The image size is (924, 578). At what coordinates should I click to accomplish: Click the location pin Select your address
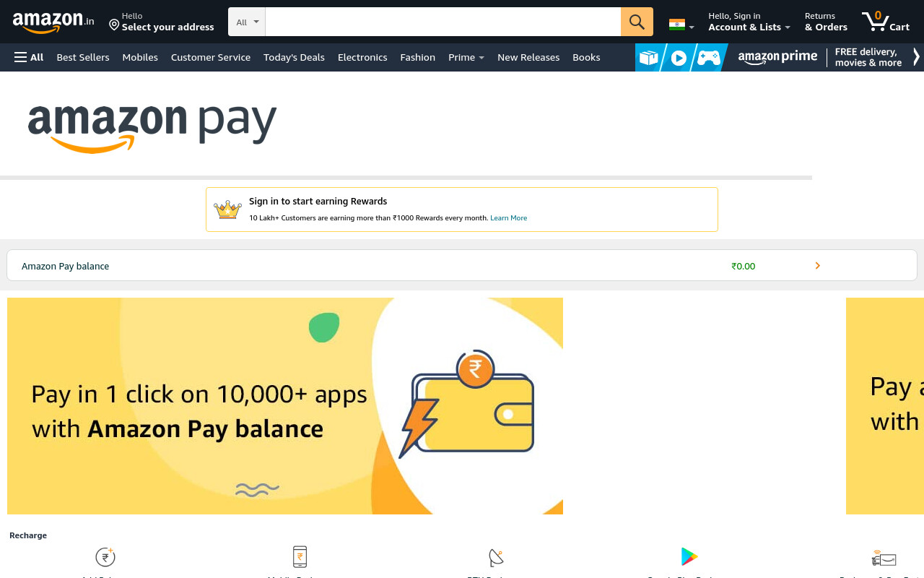(x=162, y=22)
